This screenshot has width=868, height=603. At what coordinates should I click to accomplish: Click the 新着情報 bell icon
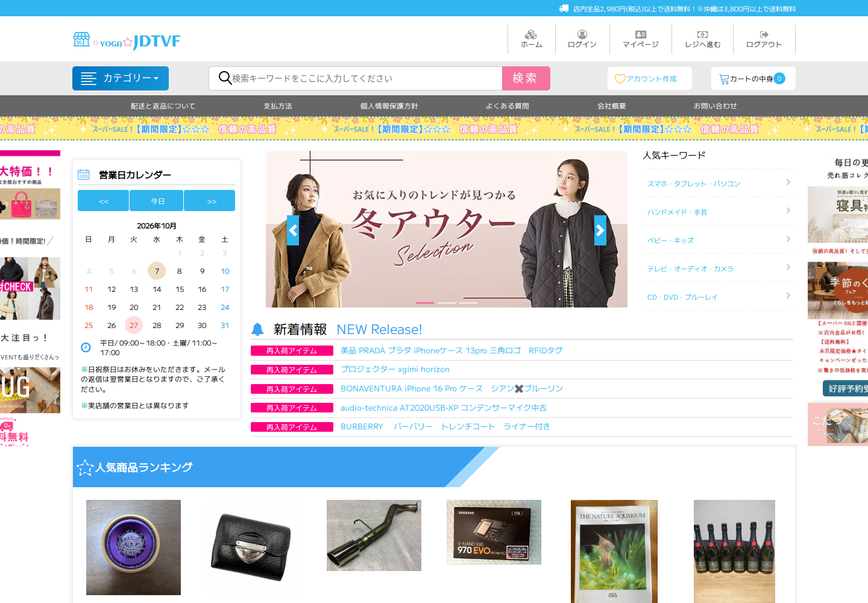click(257, 329)
